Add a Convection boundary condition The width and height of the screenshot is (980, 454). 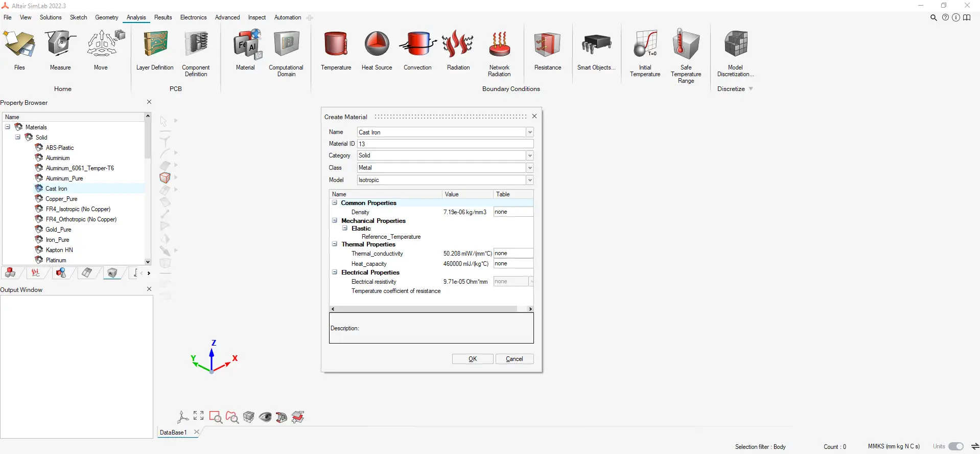(x=418, y=50)
